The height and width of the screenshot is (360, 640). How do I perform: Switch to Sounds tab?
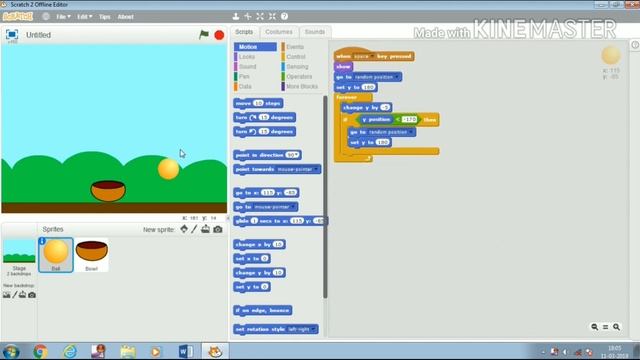click(x=315, y=32)
